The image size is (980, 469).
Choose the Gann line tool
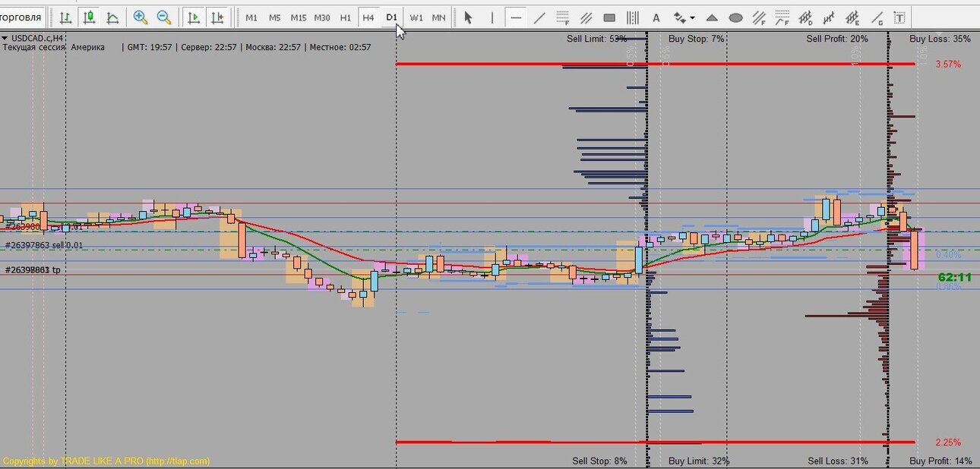click(x=877, y=17)
